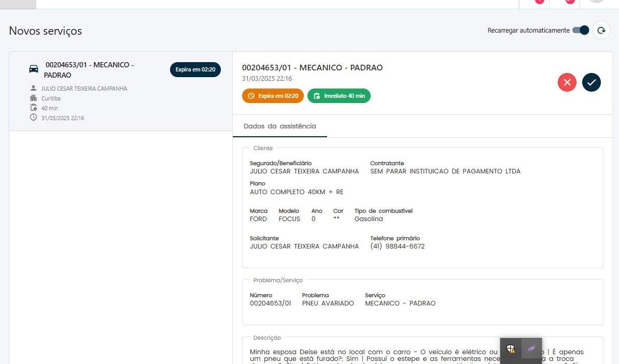Open the Dados da assistência tab
The image size is (619, 364).
pyautogui.click(x=279, y=126)
